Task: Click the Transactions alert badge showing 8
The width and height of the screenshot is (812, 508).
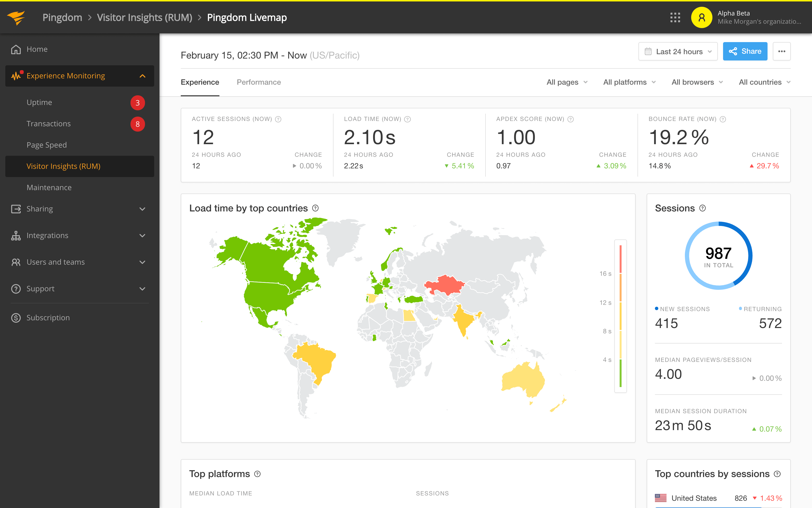Action: pyautogui.click(x=138, y=124)
